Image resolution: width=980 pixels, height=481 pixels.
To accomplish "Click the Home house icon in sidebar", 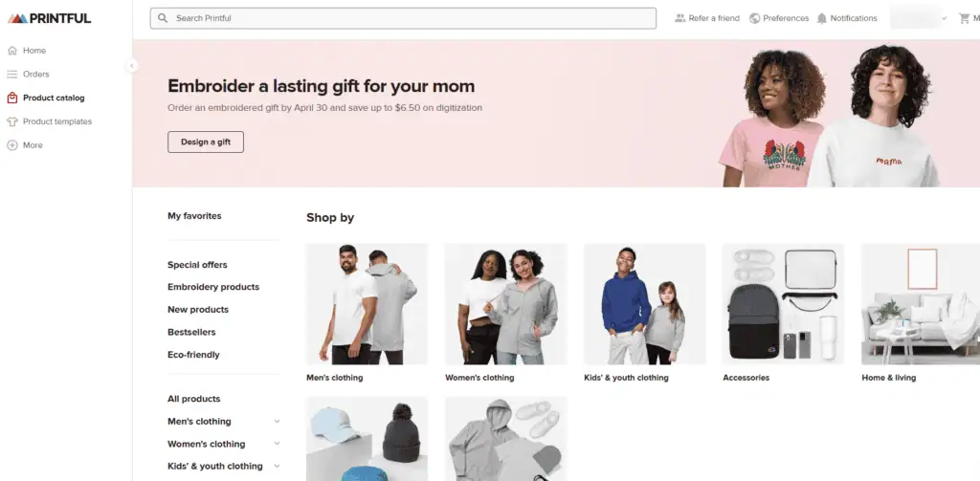I will pyautogui.click(x=12, y=51).
